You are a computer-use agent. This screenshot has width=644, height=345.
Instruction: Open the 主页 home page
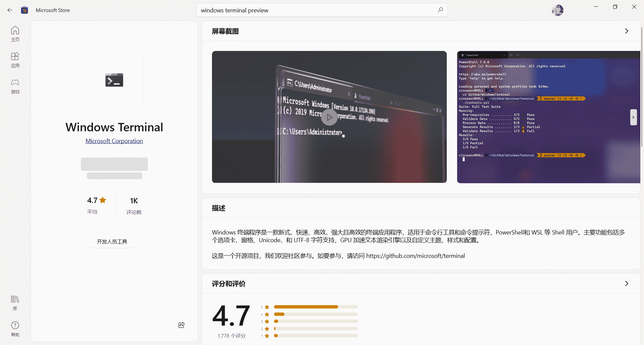[15, 34]
